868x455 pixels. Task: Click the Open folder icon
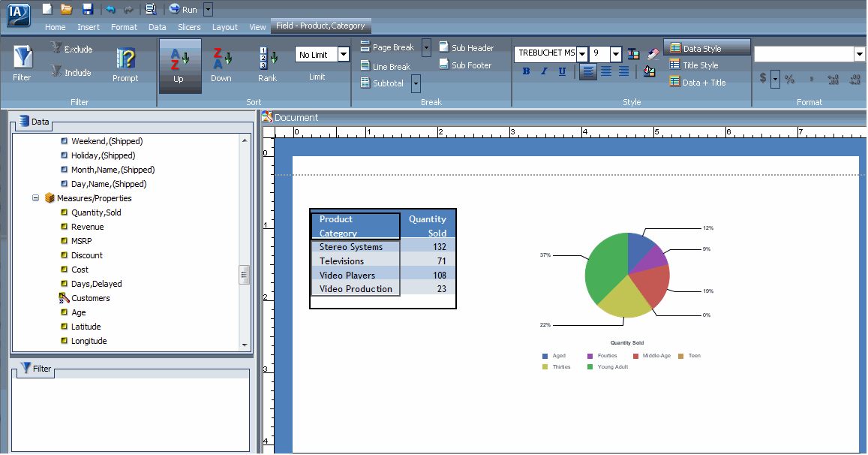coord(67,9)
